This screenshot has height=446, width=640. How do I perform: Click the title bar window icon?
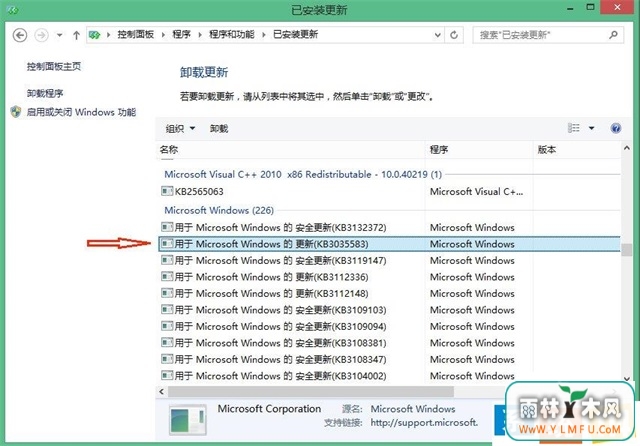click(x=12, y=9)
